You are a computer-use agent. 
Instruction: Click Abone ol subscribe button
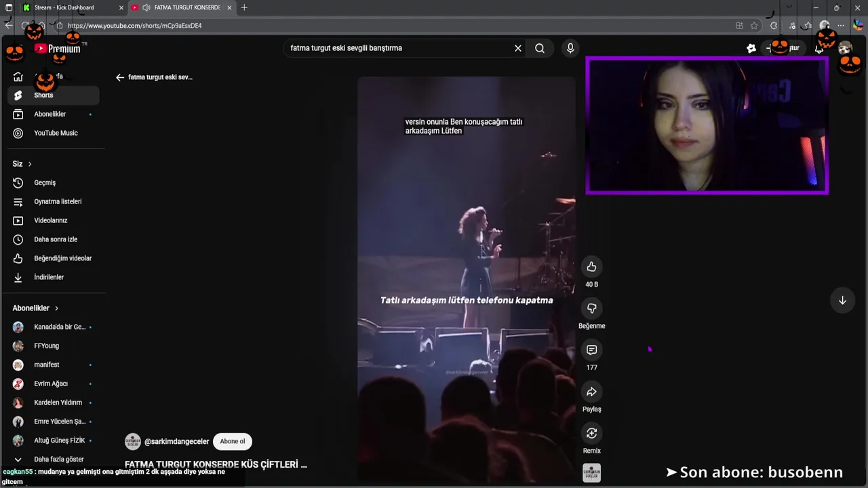232,441
